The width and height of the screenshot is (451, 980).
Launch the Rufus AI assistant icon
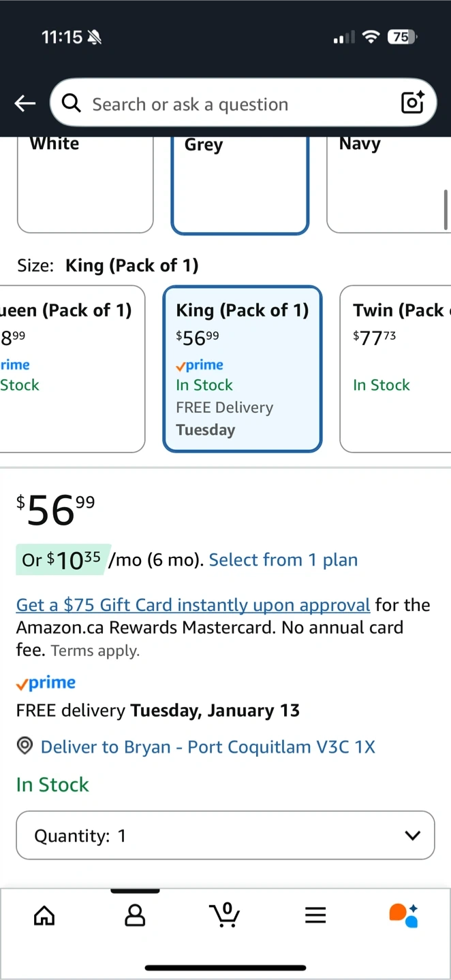(404, 915)
